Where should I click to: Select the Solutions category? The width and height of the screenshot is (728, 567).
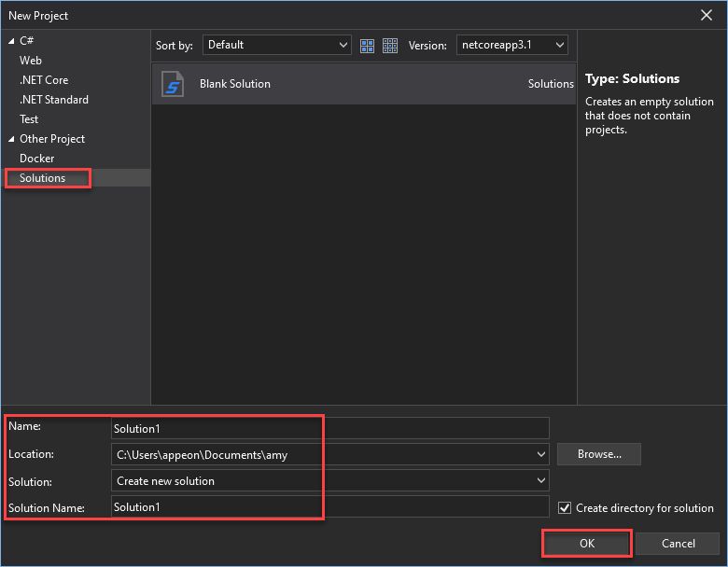[42, 178]
